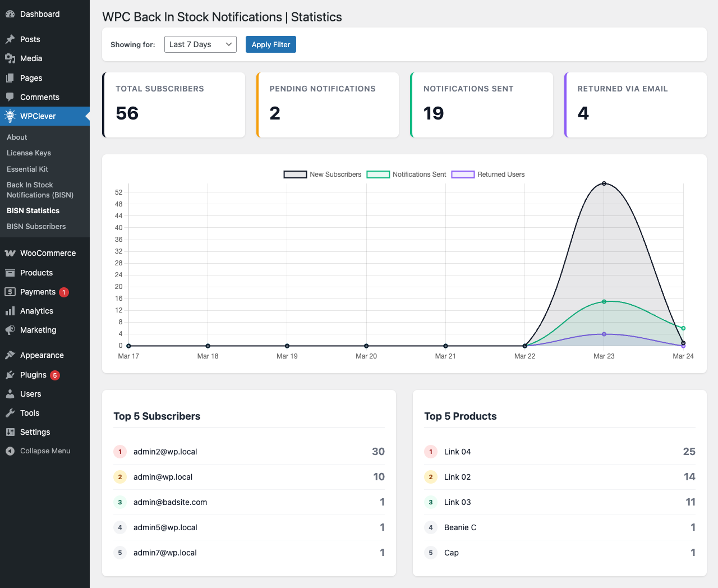Click the WooCommerce logo icon
The height and width of the screenshot is (588, 718).
coord(10,253)
